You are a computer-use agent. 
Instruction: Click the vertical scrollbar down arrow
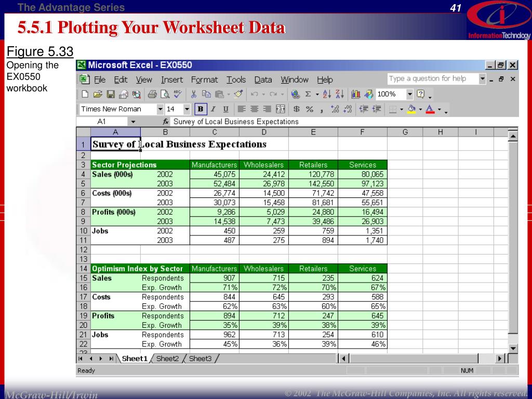[x=513, y=349]
